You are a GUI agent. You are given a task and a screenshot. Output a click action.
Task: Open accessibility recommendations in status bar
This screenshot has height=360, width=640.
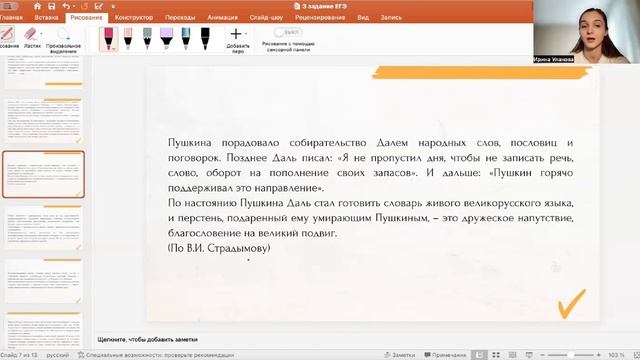coord(156,355)
